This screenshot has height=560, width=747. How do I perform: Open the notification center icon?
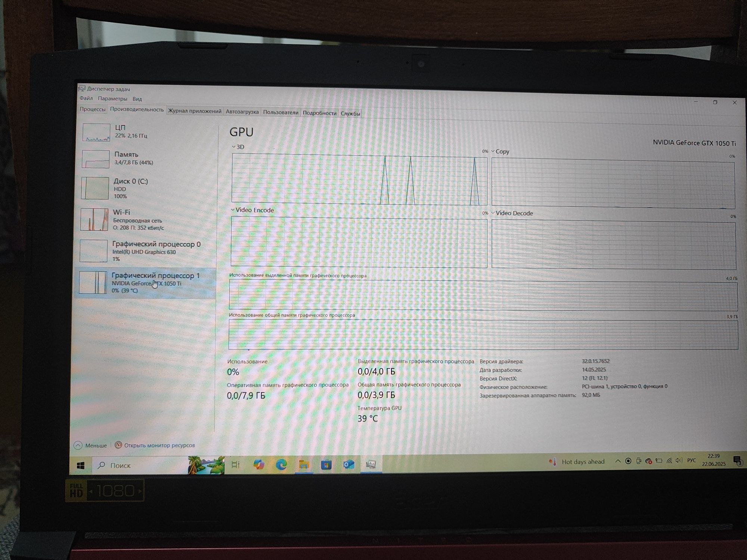pyautogui.click(x=737, y=460)
